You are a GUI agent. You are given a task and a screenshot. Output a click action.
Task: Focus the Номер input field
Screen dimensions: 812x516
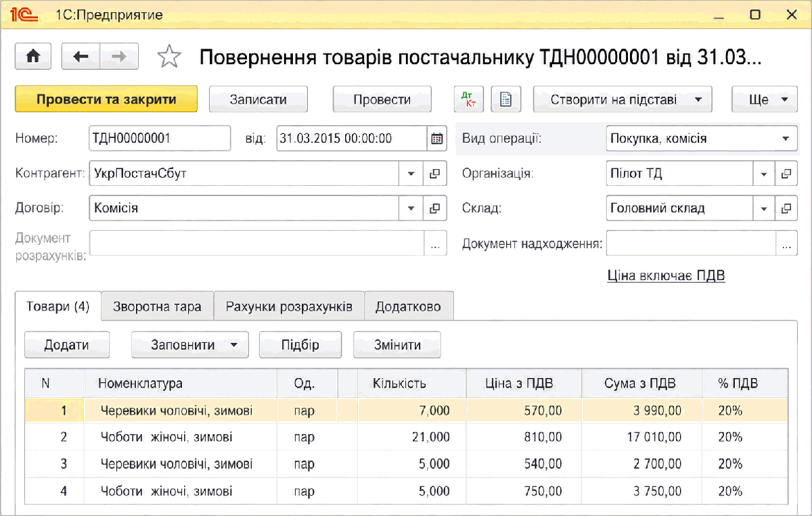point(160,139)
